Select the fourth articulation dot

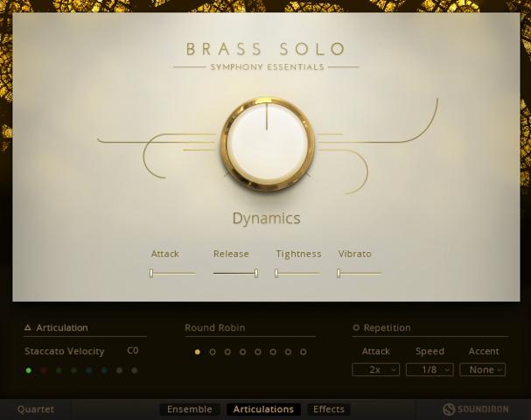(x=74, y=370)
